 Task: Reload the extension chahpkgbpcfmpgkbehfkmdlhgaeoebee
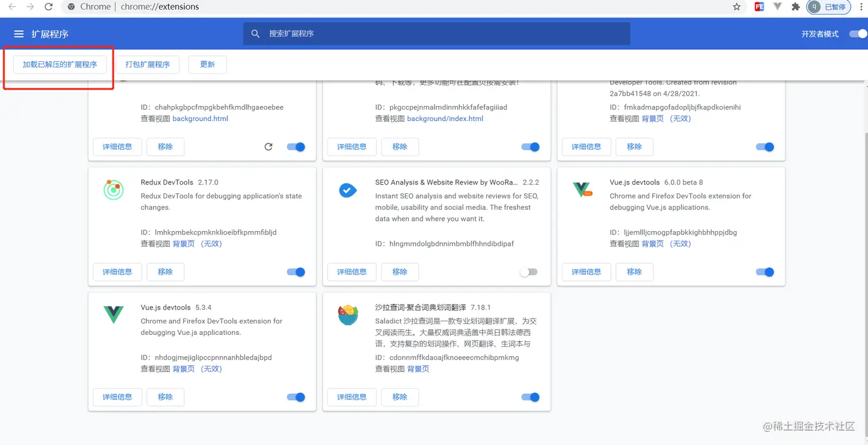(x=268, y=147)
